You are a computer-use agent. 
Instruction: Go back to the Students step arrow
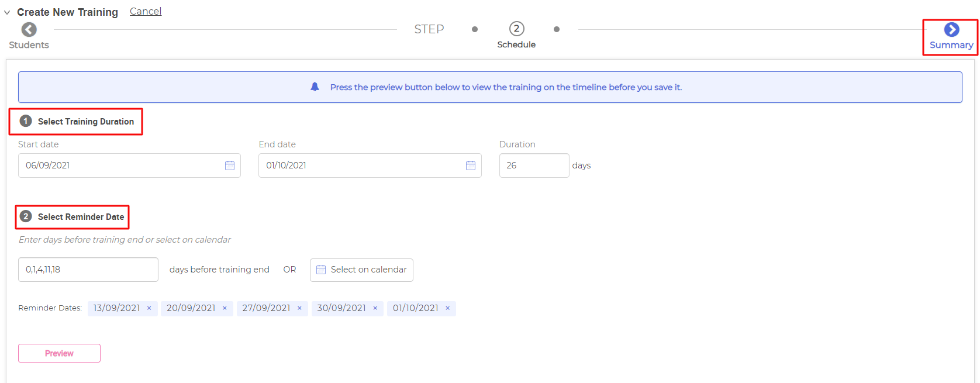[29, 29]
